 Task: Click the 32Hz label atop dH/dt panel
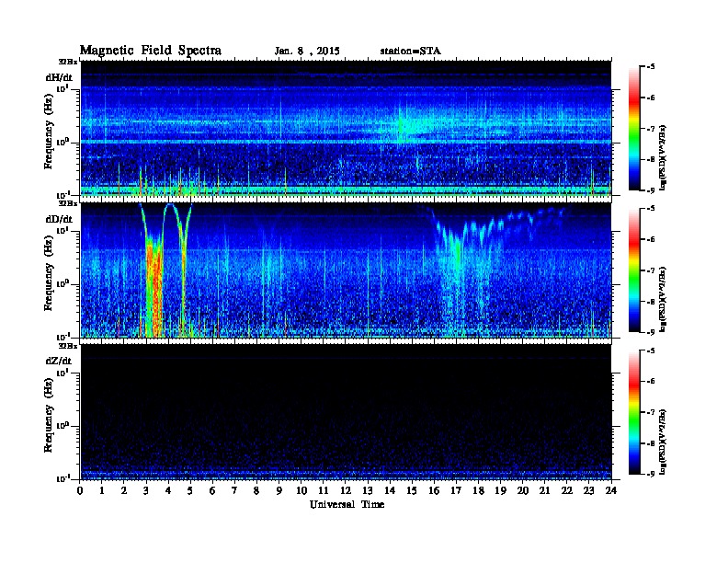pyautogui.click(x=68, y=62)
